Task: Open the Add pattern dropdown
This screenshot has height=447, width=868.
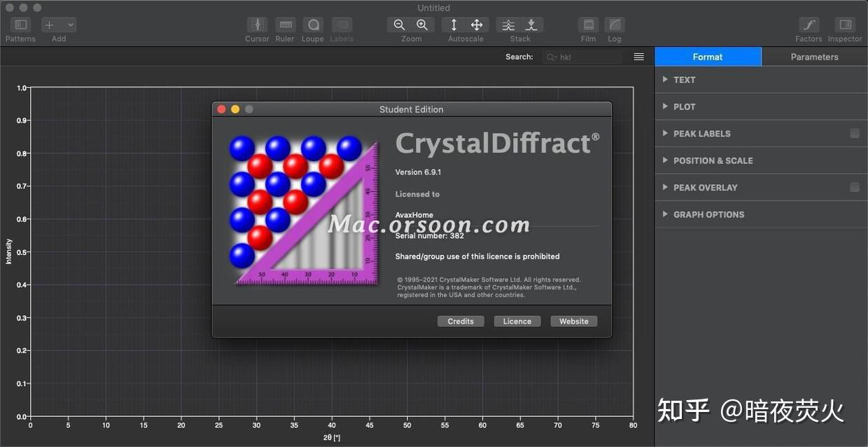Action: [59, 25]
